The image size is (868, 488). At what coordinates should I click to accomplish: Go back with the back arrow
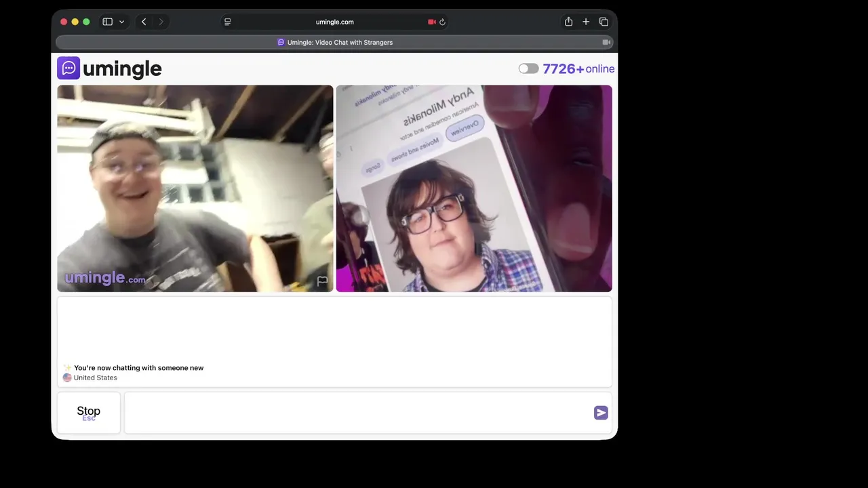[144, 22]
